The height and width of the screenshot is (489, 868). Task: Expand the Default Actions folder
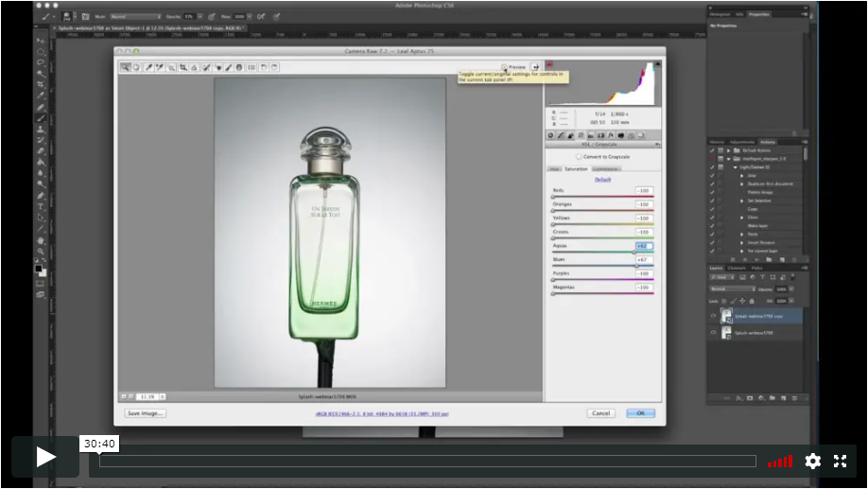point(728,150)
